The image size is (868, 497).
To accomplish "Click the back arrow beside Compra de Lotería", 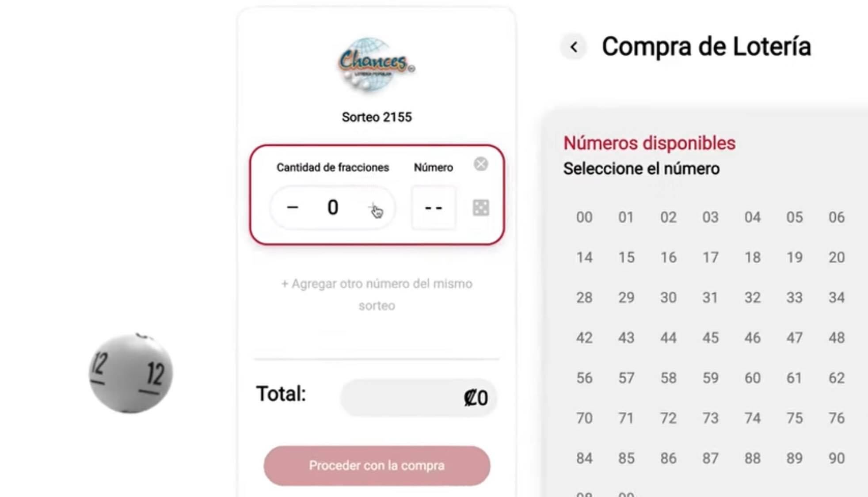I will (x=574, y=47).
